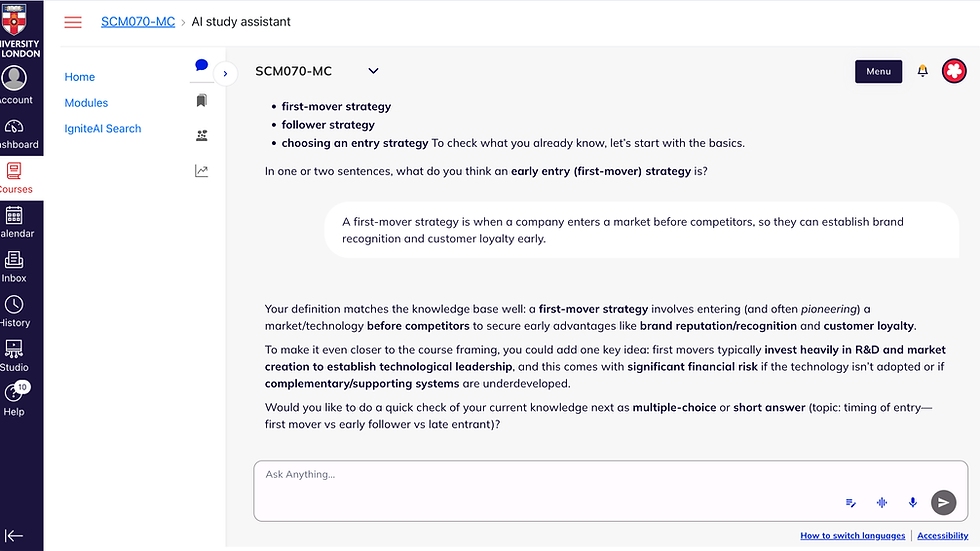Open the study group icon
Viewport: 980px width, 551px height.
tap(201, 136)
